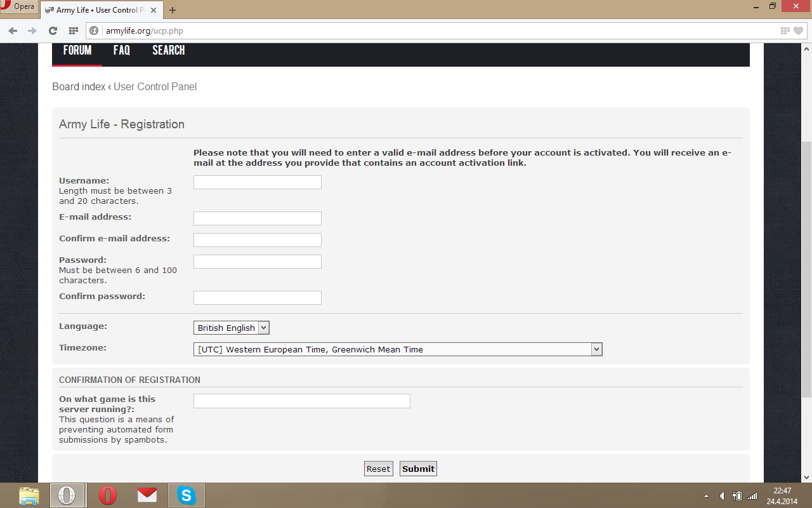Open the mail client from the taskbar
812x508 pixels.
(147, 495)
